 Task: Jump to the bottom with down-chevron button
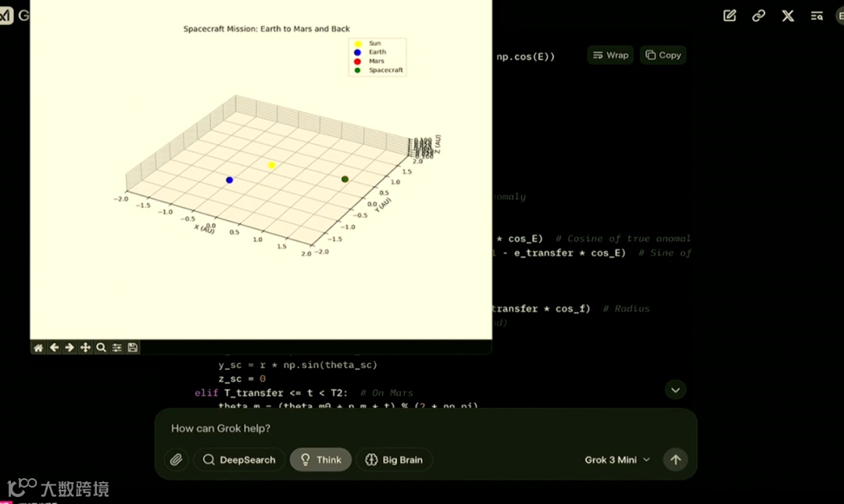(x=675, y=390)
